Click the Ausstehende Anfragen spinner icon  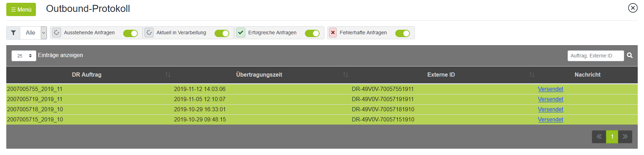57,33
